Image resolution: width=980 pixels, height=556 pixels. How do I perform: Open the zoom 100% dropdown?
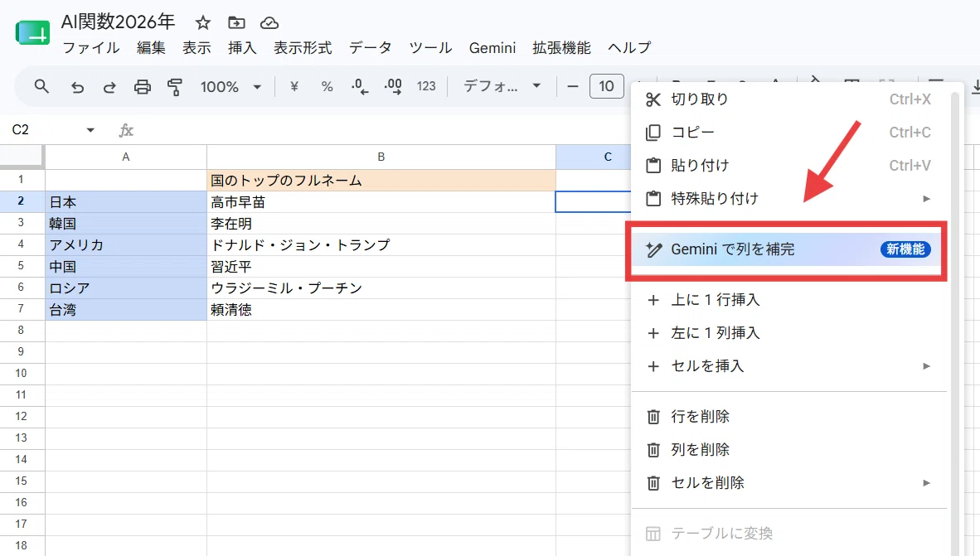(230, 87)
